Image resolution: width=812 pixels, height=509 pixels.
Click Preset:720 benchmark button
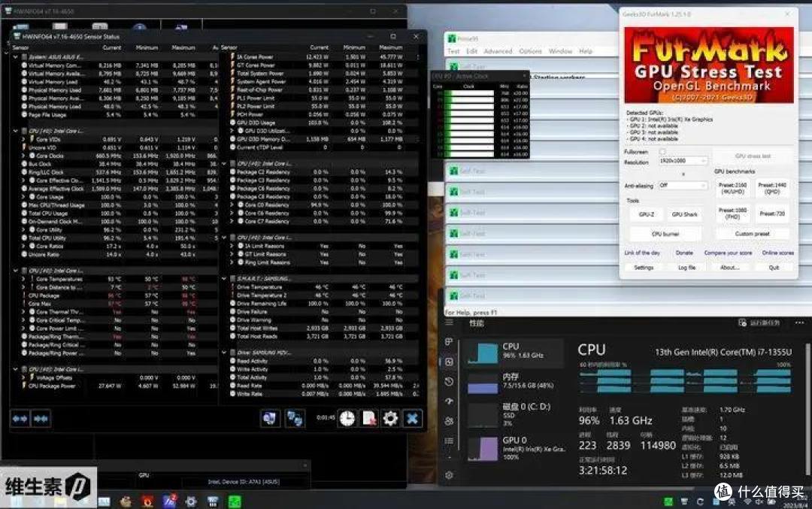coord(772,214)
